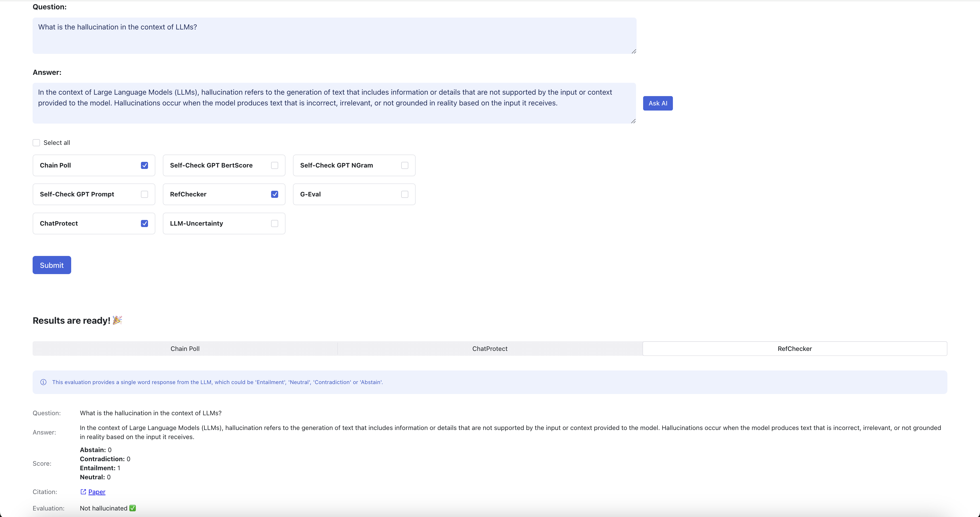Enable Self-Check GPT BertScore checkbox
The image size is (980, 517).
coord(275,165)
